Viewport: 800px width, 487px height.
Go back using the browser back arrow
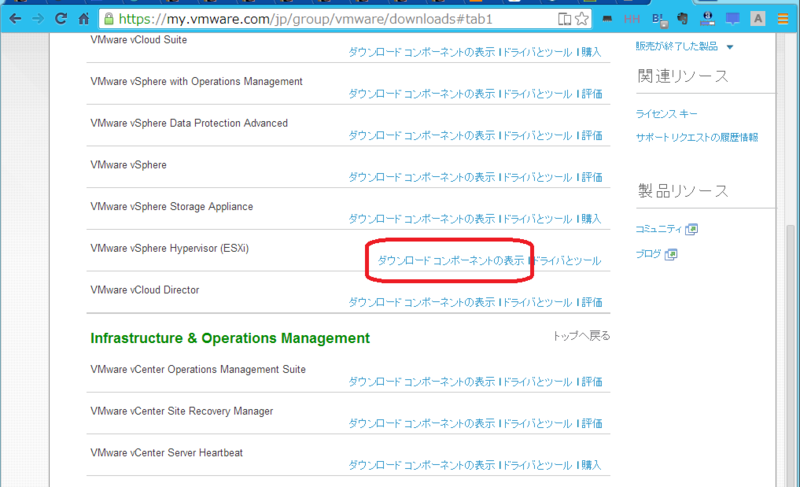tap(15, 19)
